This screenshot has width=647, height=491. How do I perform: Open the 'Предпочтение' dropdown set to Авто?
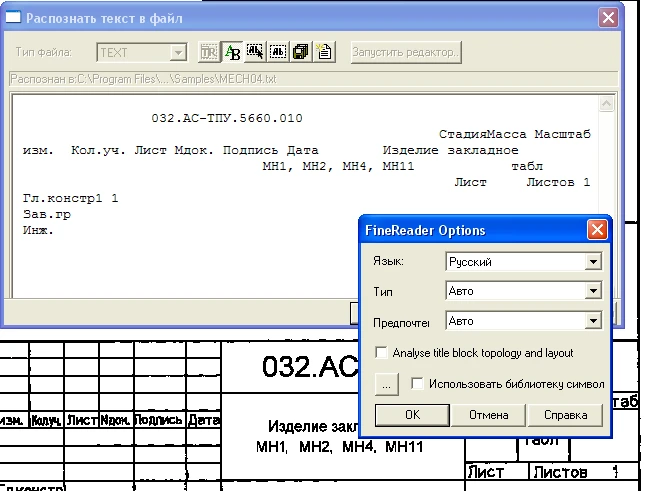(x=593, y=322)
